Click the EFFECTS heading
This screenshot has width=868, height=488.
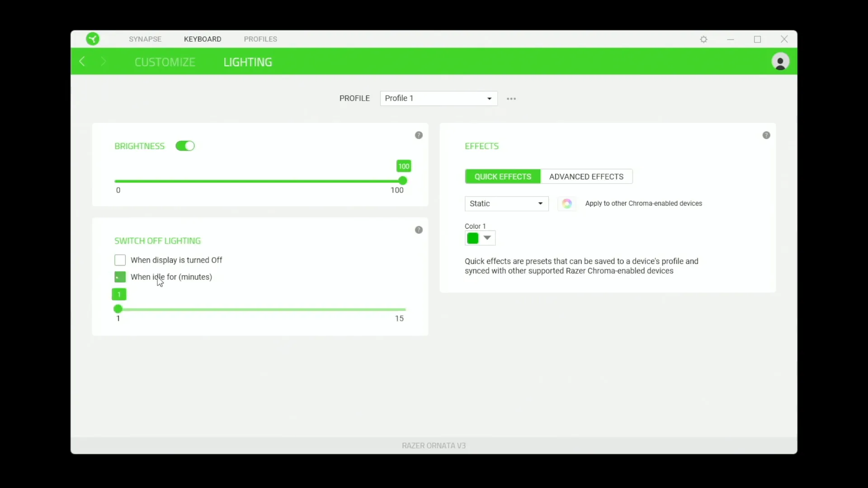click(x=482, y=146)
